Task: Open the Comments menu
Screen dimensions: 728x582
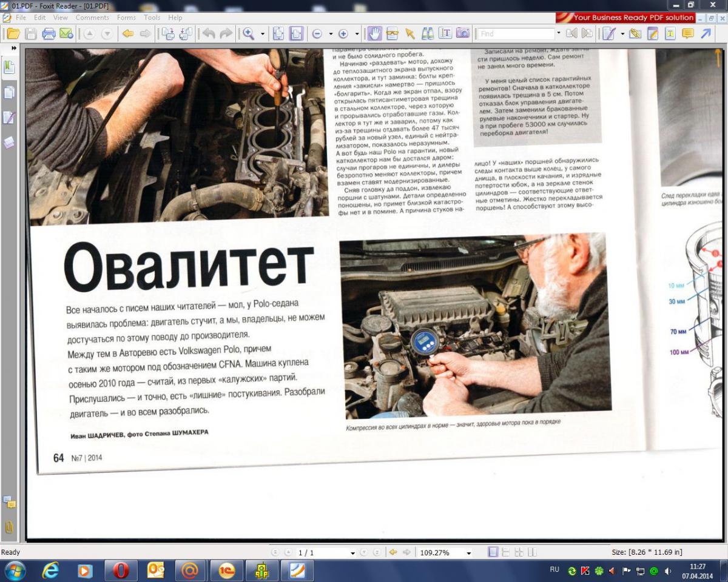Action: (92, 18)
